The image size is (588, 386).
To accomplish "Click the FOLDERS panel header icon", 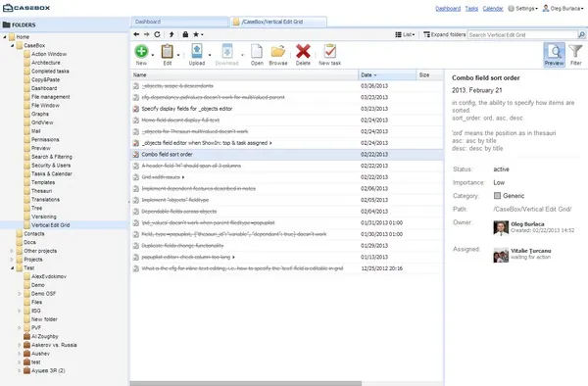I will click(7, 24).
